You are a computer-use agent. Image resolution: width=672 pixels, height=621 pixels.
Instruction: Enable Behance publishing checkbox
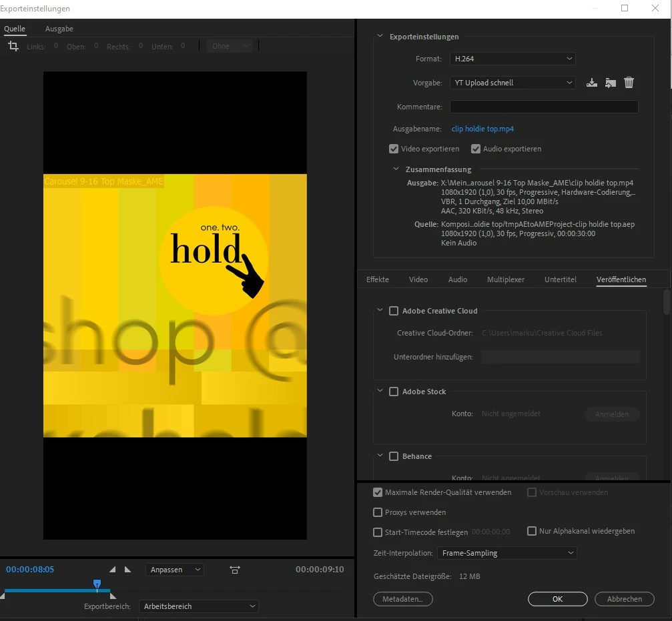[x=394, y=456]
